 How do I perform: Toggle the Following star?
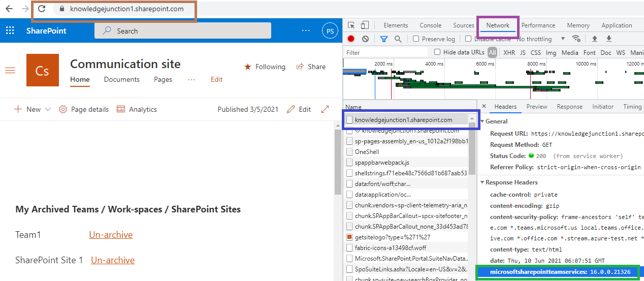tap(265, 67)
